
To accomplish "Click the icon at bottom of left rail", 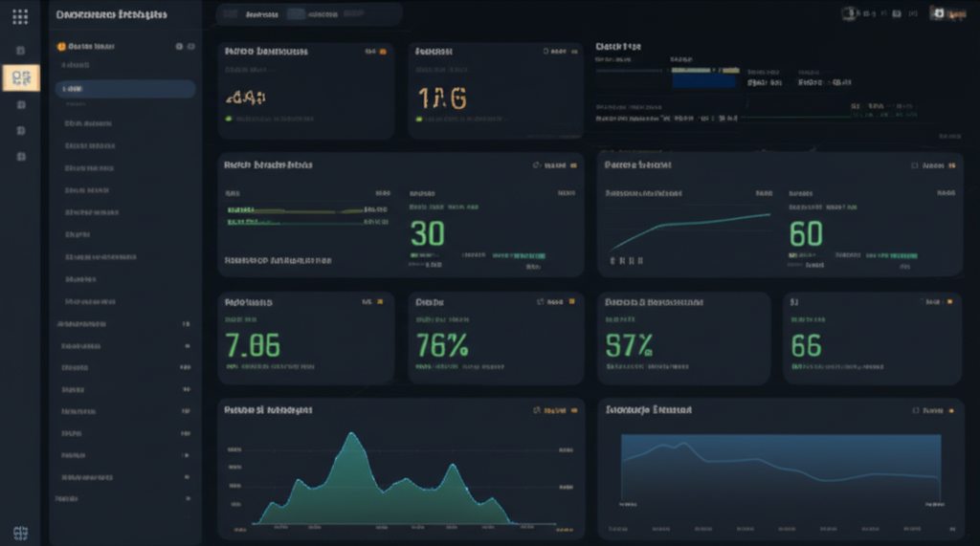I will 20,533.
